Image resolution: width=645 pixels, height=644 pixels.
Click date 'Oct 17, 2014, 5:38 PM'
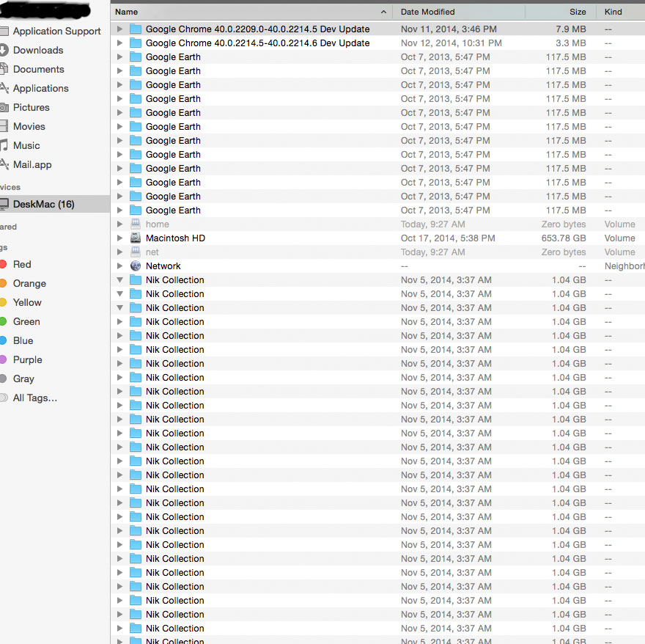448,238
